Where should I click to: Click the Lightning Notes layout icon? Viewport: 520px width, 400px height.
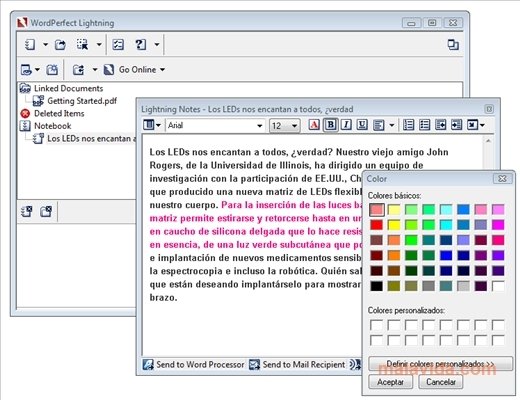point(149,125)
